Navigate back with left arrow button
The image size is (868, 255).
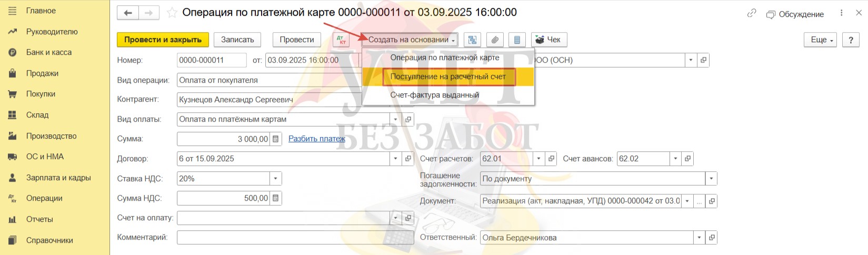pyautogui.click(x=128, y=13)
